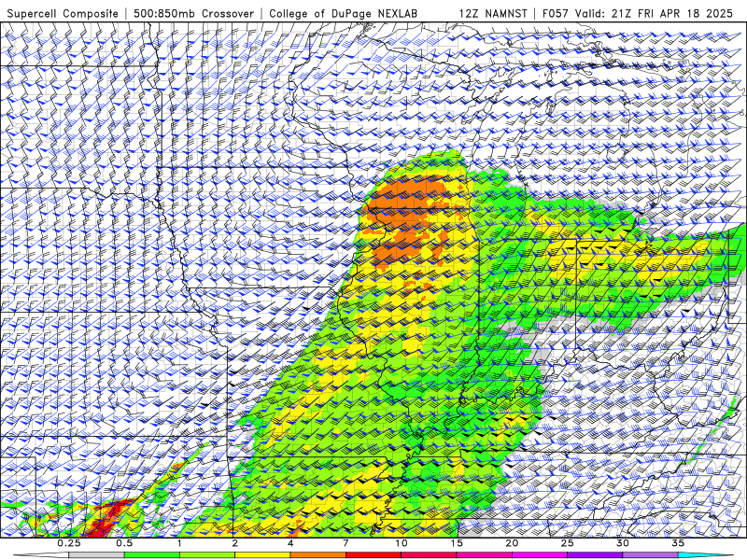
Task: Click the purple 25–30 colorbar segment
Action: pos(595,555)
